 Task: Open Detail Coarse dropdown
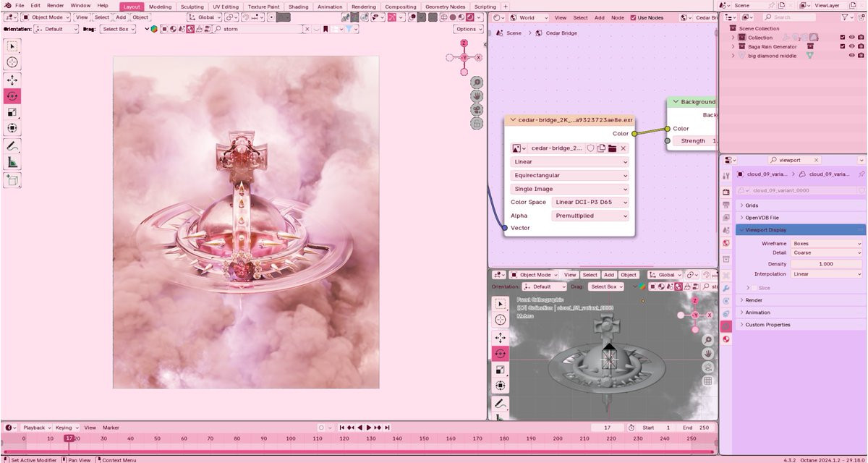pos(826,253)
